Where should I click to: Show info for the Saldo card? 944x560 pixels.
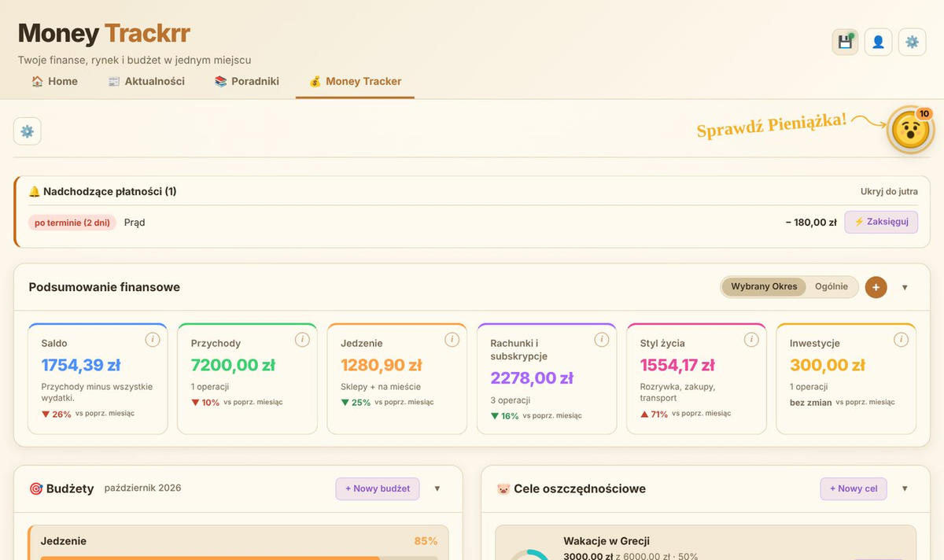tap(153, 340)
